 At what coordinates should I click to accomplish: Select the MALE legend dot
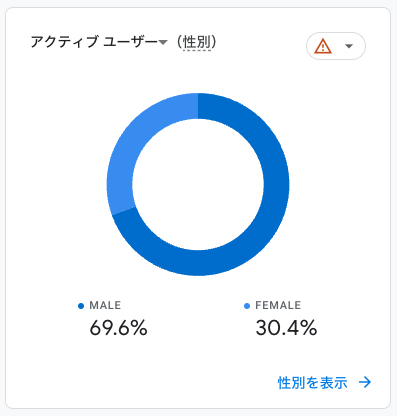point(81,306)
